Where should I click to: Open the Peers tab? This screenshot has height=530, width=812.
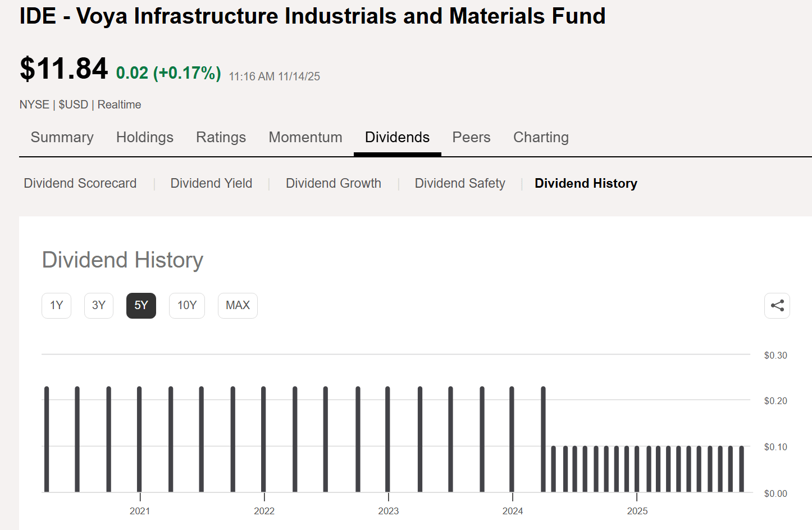coord(471,137)
